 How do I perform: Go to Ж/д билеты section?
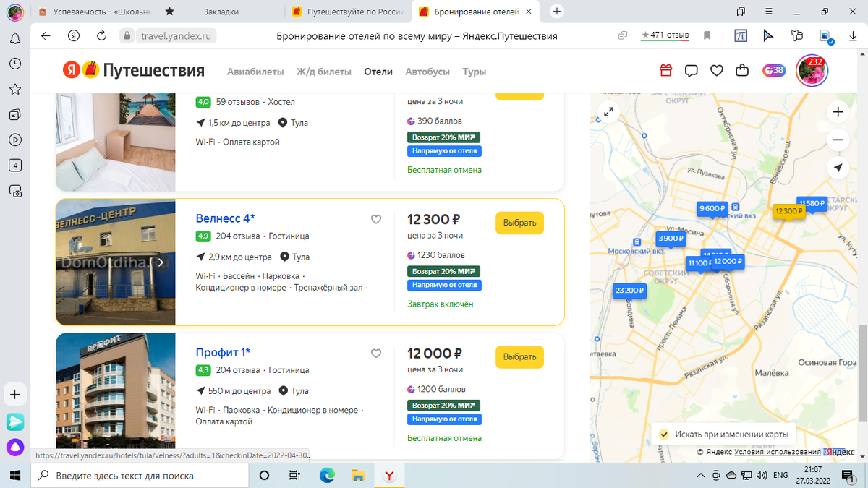point(323,72)
